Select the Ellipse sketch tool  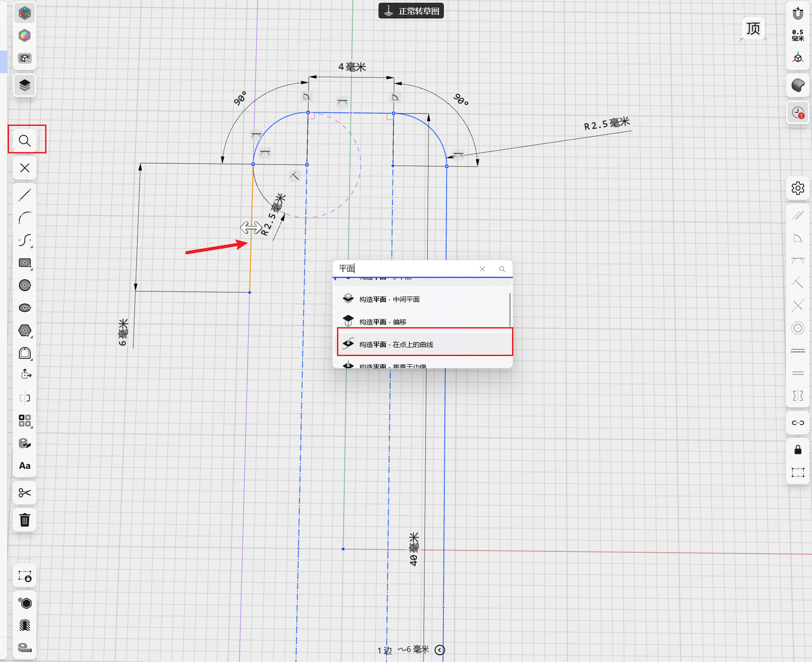click(25, 308)
